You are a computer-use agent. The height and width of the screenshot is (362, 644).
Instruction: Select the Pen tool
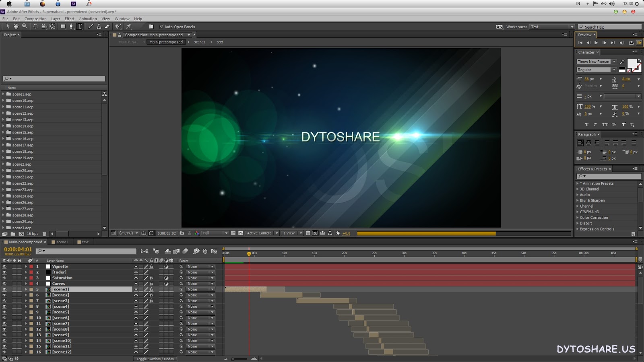[x=71, y=27]
